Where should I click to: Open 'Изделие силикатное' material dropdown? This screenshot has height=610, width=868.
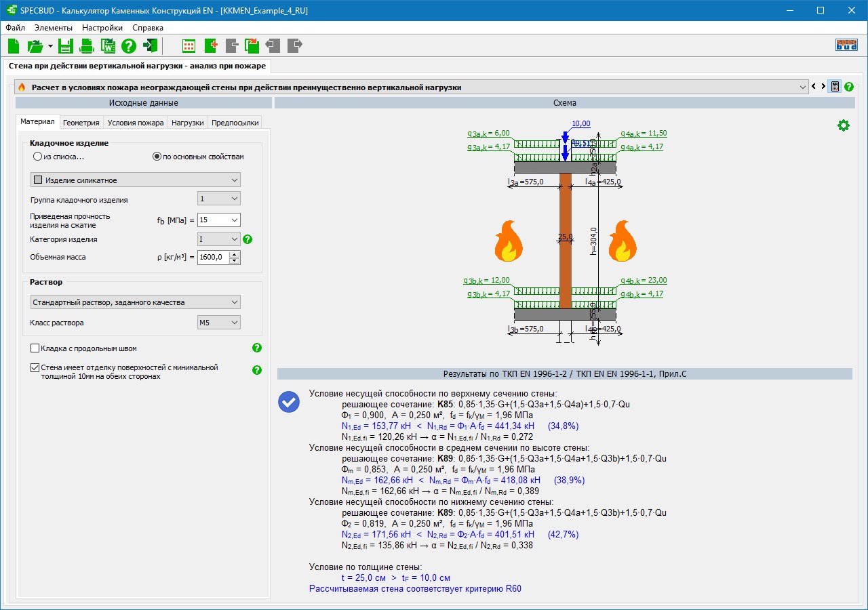point(136,180)
